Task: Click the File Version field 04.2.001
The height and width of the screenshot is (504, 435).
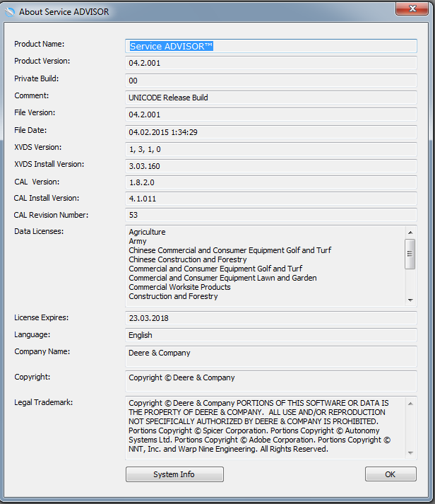Action: [271, 115]
